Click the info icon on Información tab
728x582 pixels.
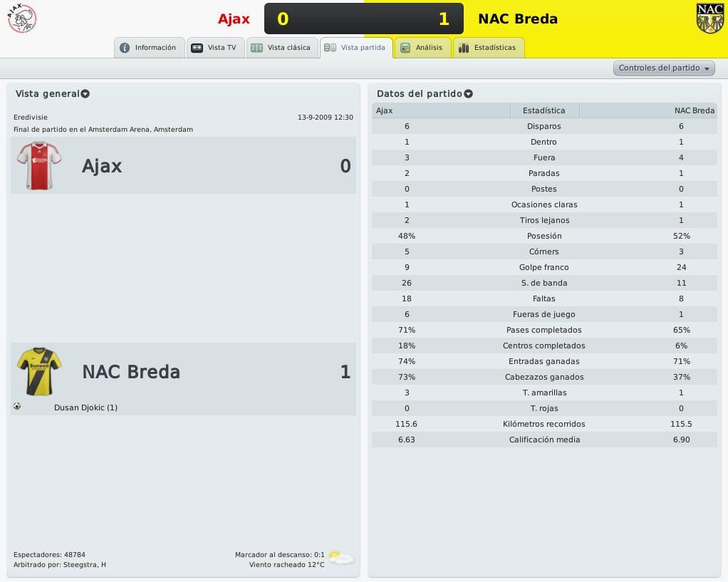pyautogui.click(x=125, y=48)
